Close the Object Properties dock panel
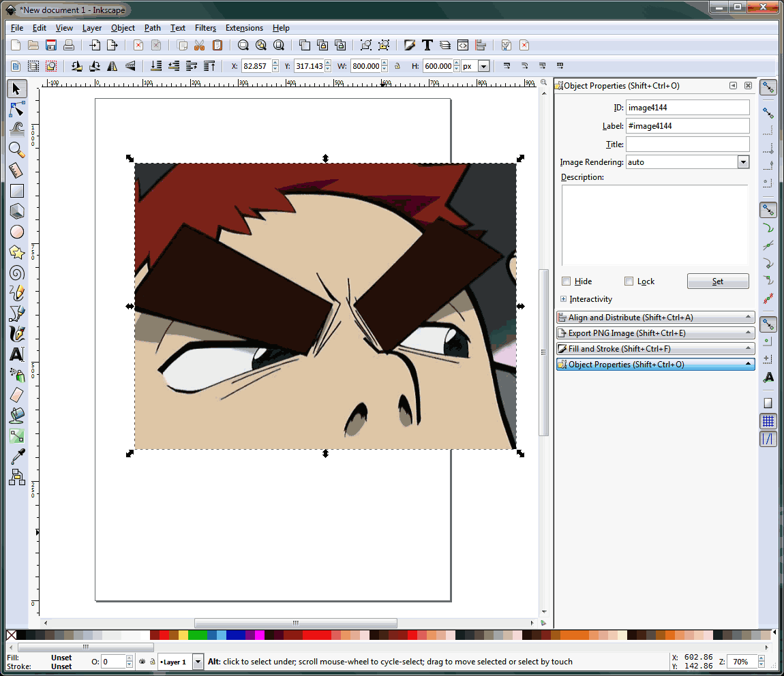784x676 pixels. coord(748,85)
